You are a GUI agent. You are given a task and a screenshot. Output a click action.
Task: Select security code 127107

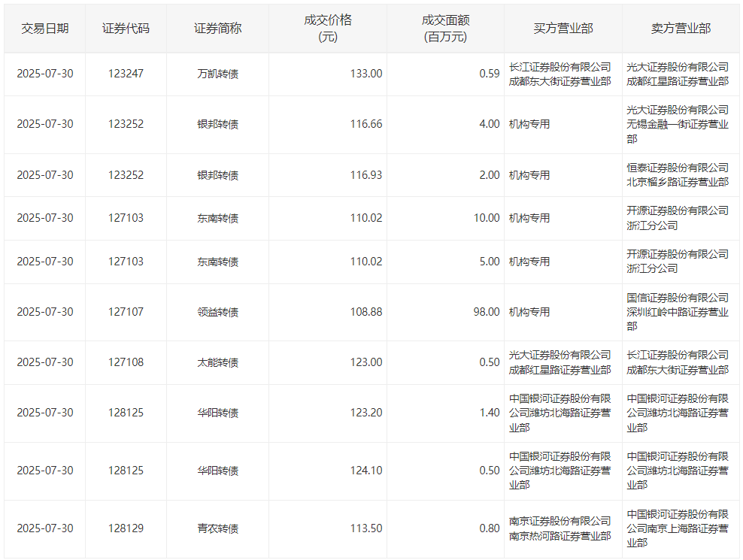tap(126, 312)
